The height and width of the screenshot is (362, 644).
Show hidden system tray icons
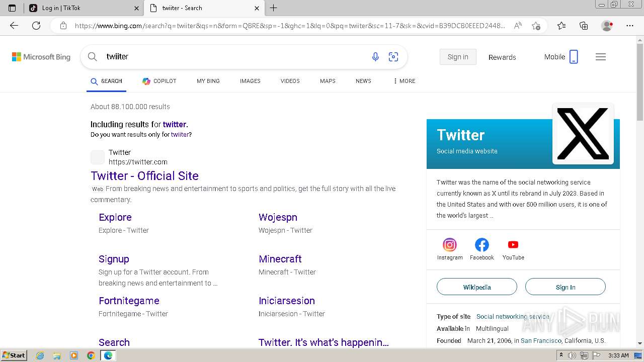pos(561,355)
